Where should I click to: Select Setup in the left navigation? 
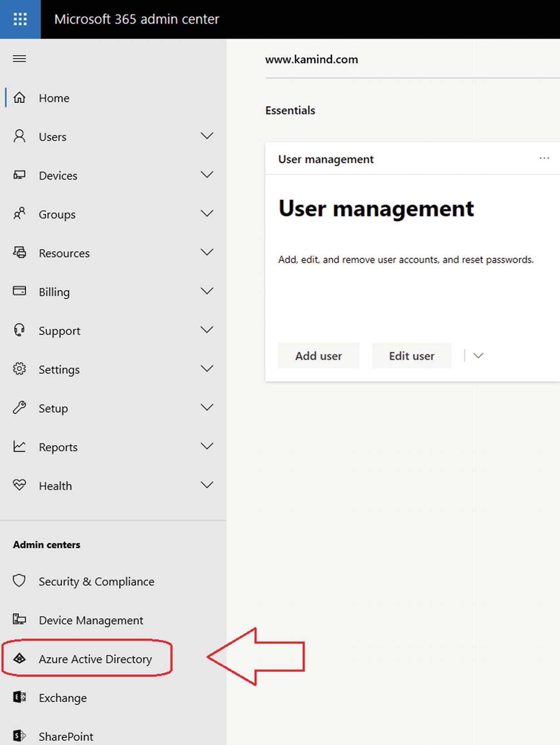tap(53, 409)
